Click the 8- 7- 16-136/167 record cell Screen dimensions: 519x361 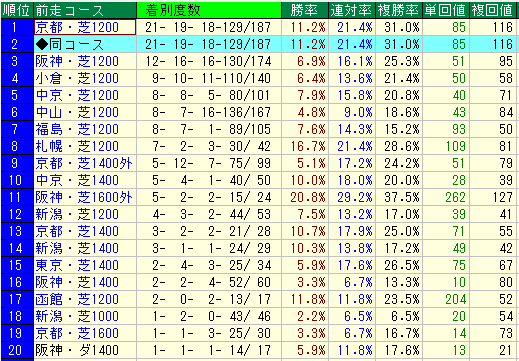click(209, 112)
